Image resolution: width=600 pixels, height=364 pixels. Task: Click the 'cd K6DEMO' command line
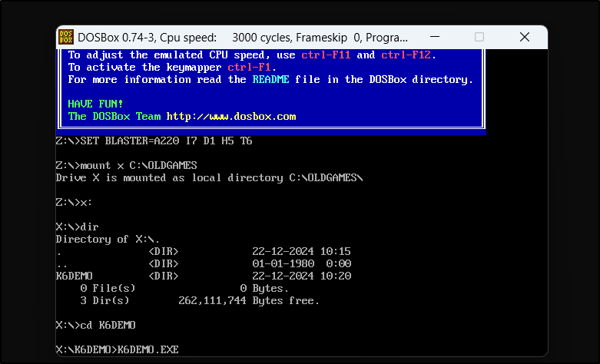[96, 325]
